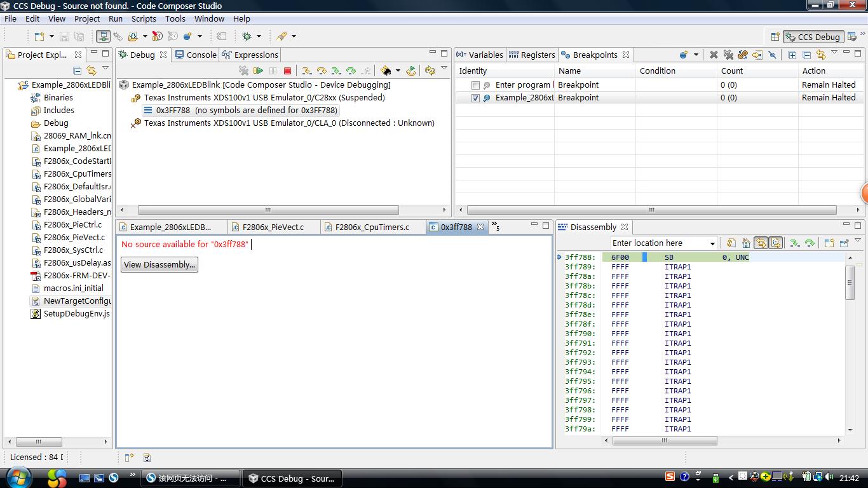Open the File menu
The image size is (868, 488).
(10, 18)
